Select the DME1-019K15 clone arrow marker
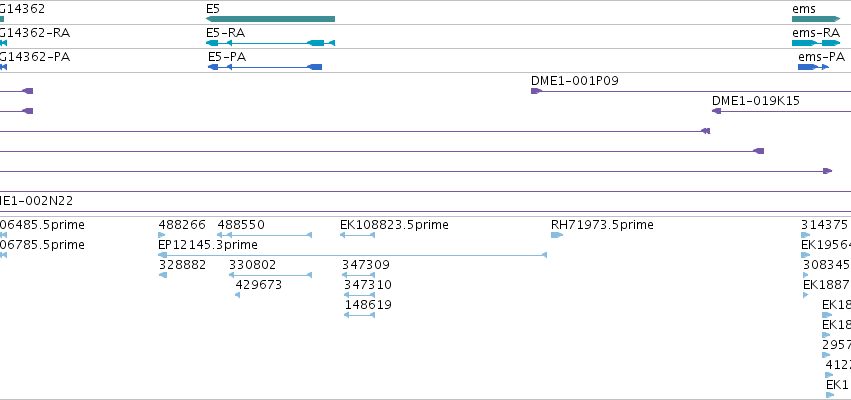Screen dimensions: 851x400 [716, 111]
